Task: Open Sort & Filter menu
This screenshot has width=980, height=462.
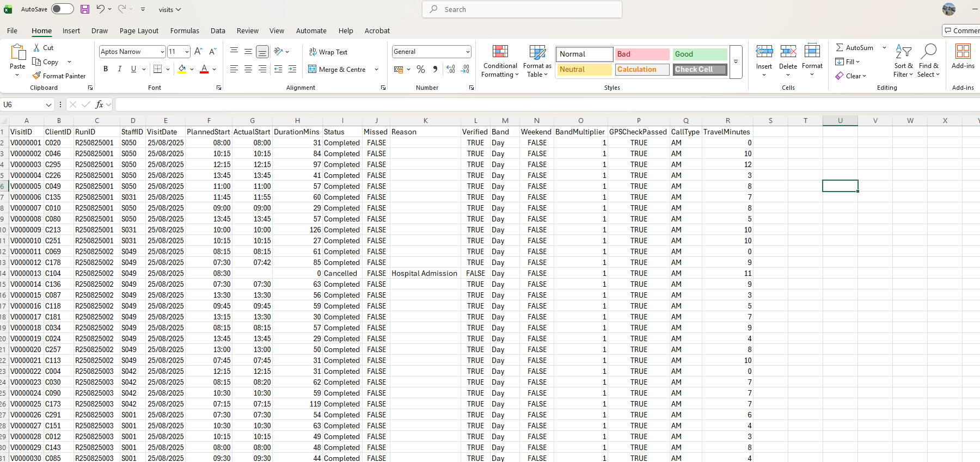Action: coord(904,61)
